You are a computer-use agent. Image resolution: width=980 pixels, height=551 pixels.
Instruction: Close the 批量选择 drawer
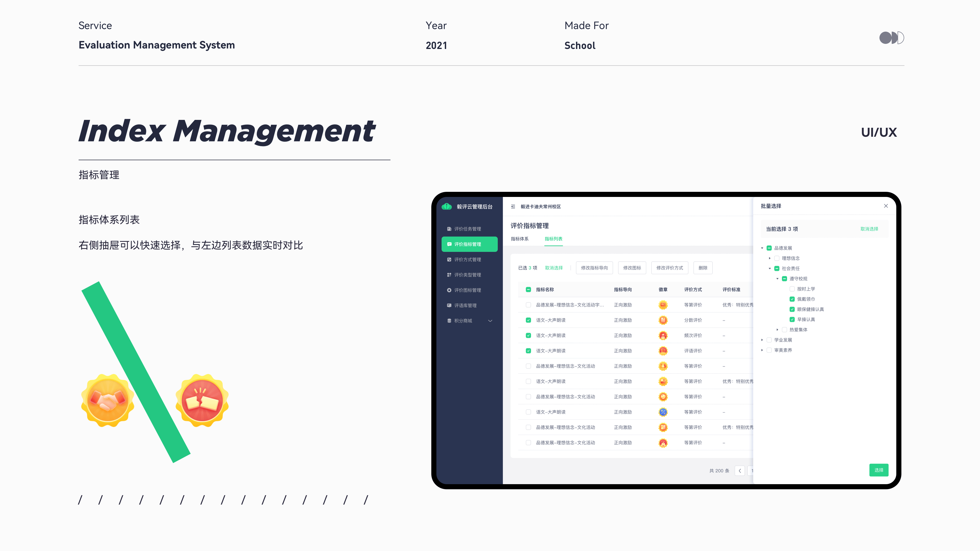[x=886, y=206]
